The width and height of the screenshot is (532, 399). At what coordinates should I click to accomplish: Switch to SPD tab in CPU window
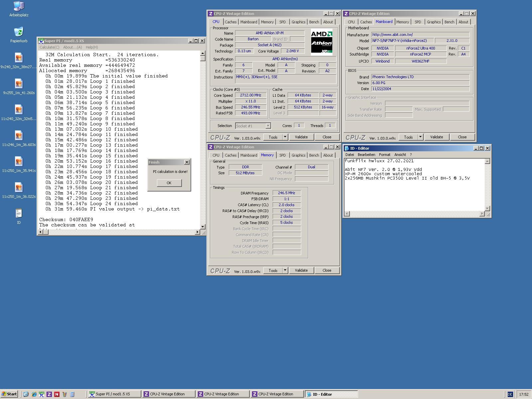click(x=283, y=22)
